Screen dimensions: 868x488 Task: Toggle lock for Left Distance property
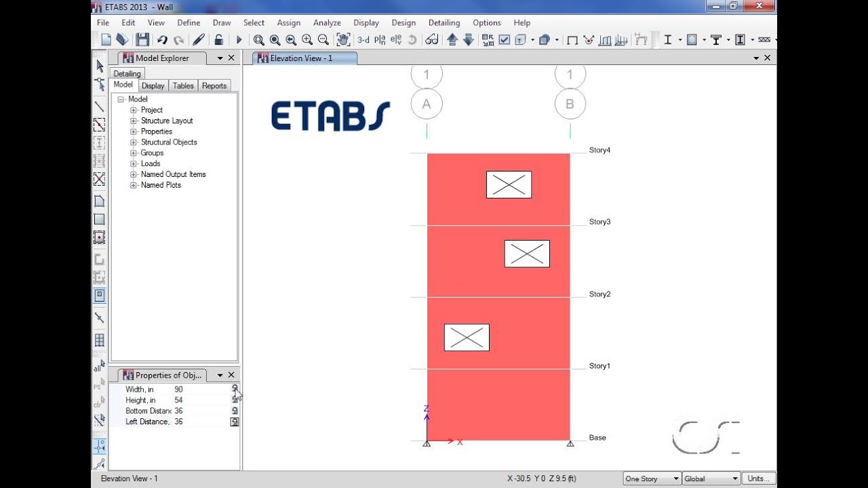point(235,422)
